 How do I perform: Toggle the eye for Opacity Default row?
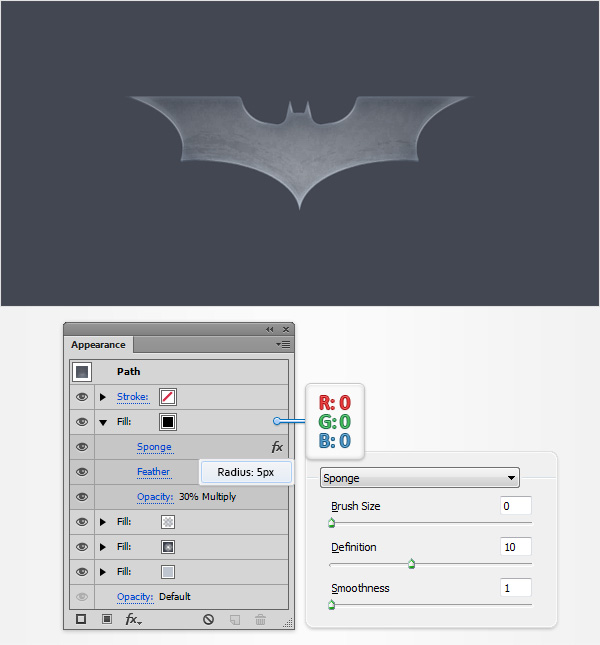pos(82,596)
